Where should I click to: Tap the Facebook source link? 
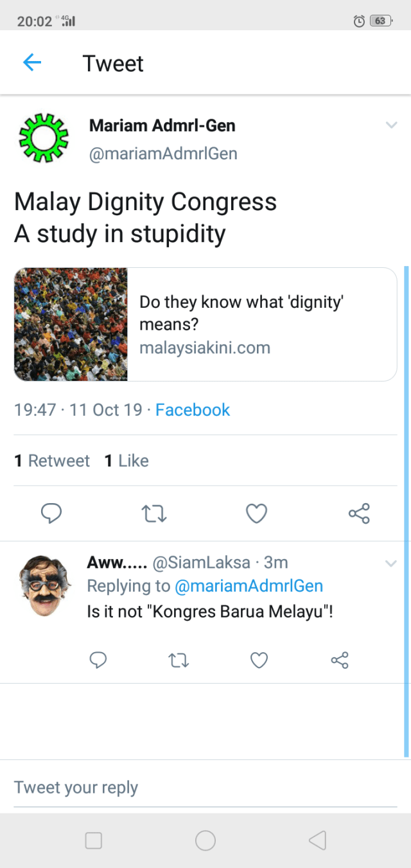coord(193,410)
